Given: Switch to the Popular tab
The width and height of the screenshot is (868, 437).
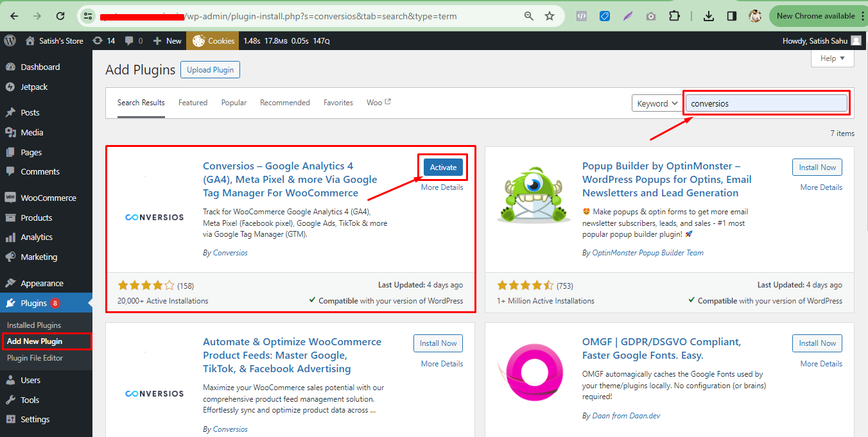Looking at the screenshot, I should point(234,103).
